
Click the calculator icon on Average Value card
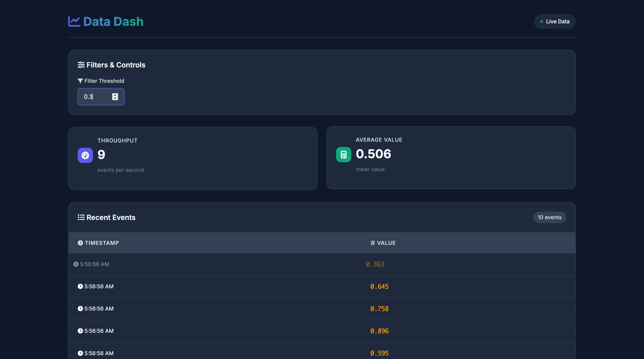pos(343,154)
